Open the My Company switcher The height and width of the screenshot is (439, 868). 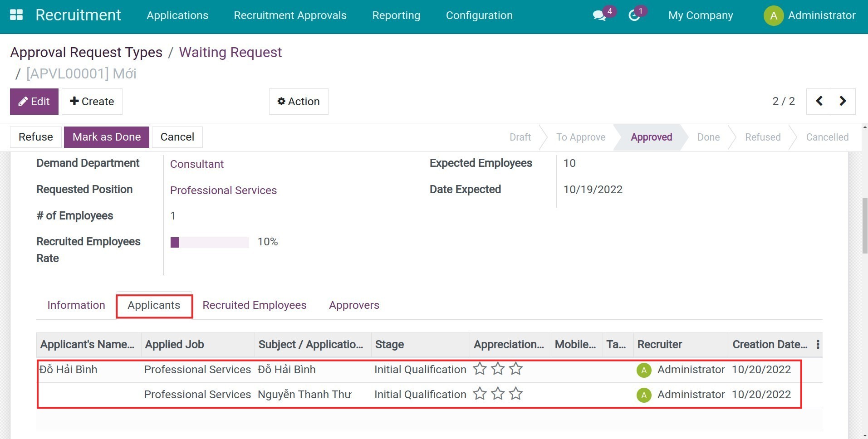700,15
